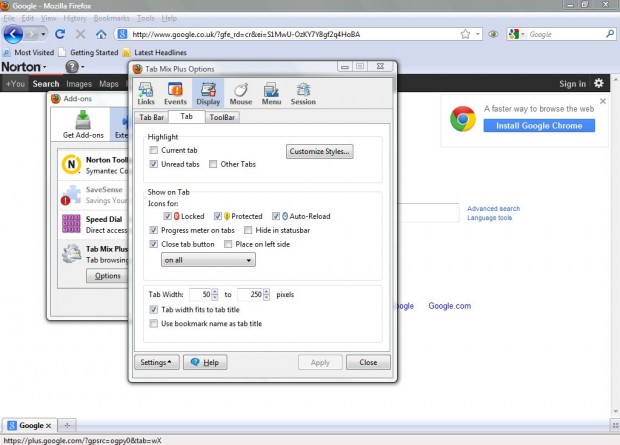This screenshot has width=620, height=445.
Task: Click the Customize Styles button
Action: (x=319, y=151)
